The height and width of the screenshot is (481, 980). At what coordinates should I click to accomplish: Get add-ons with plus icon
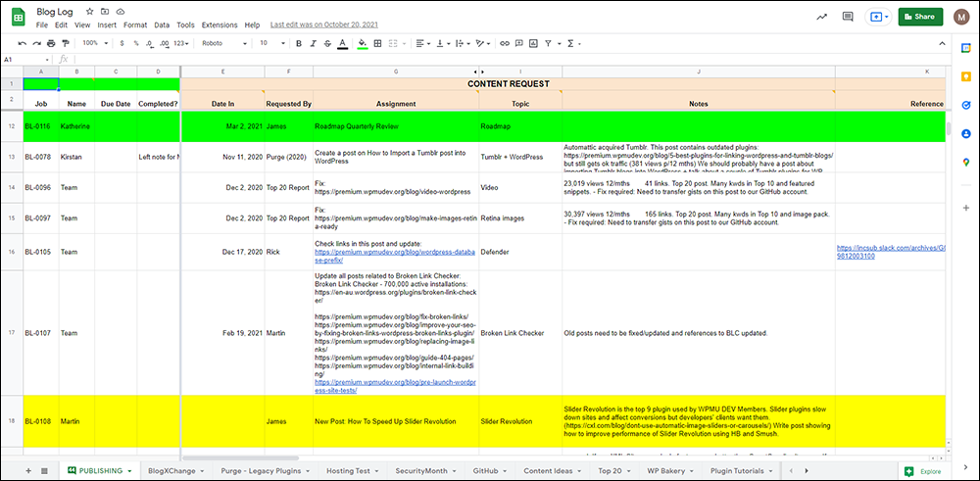pyautogui.click(x=965, y=208)
